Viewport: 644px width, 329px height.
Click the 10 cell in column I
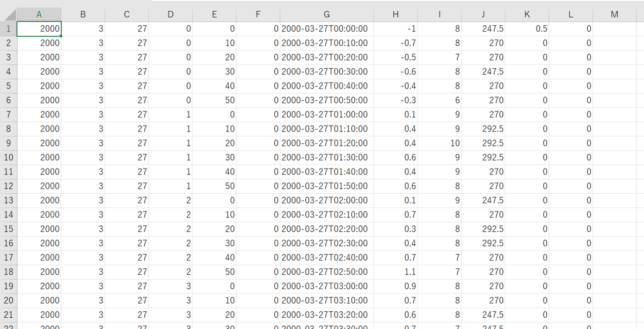coord(440,143)
